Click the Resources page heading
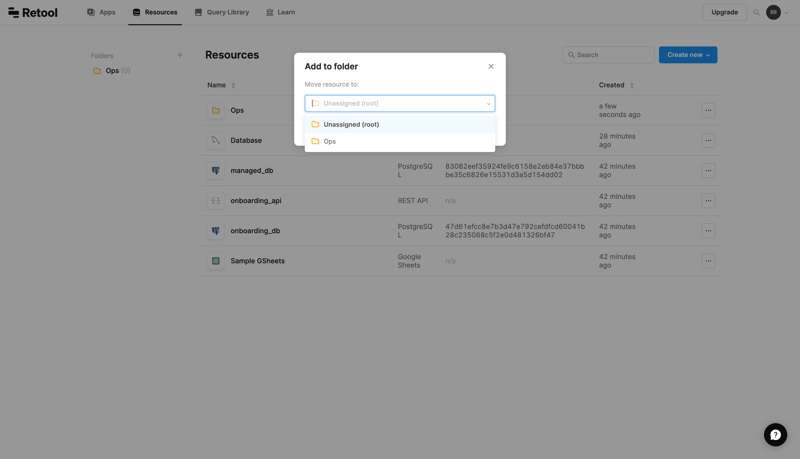The height and width of the screenshot is (459, 800). (232, 55)
